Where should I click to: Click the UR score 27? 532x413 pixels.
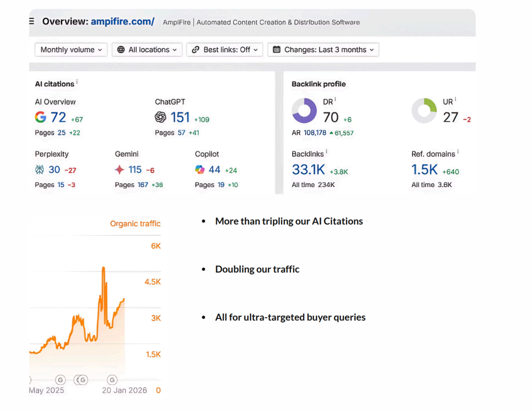coord(450,118)
